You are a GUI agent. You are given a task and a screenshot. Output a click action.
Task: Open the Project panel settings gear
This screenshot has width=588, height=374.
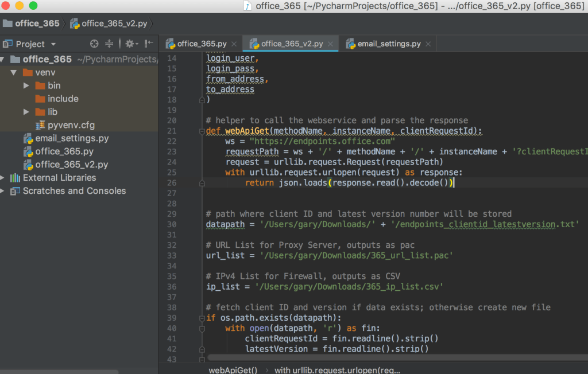click(x=130, y=44)
